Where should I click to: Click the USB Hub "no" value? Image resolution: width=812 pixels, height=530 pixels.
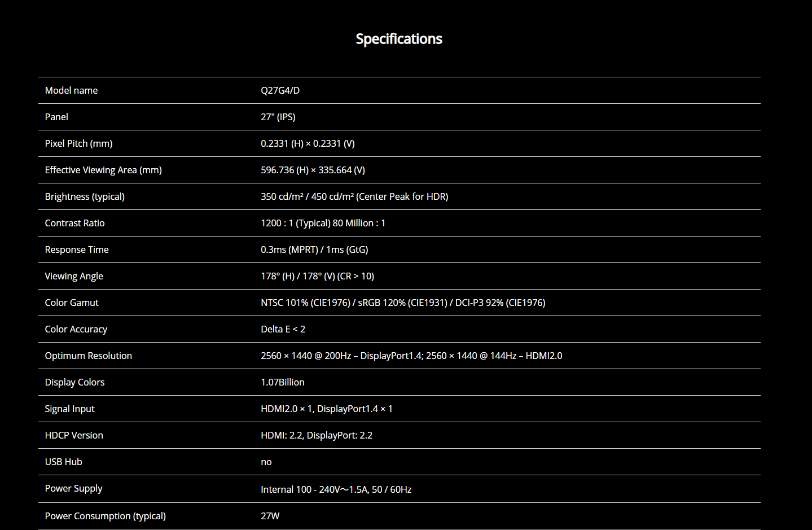point(266,462)
